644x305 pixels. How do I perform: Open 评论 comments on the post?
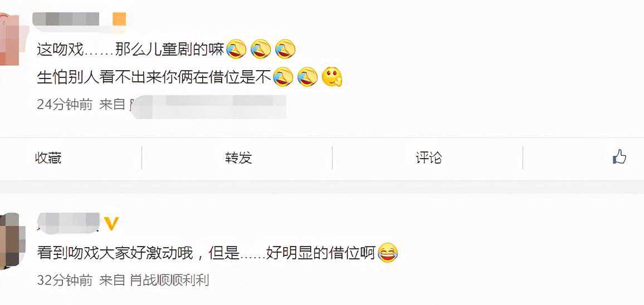click(x=428, y=158)
